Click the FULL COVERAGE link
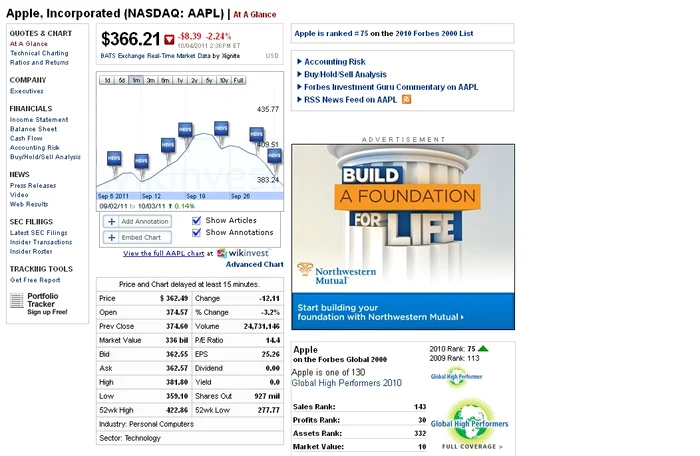Viewport: 700px width, 456px height. tap(472, 446)
